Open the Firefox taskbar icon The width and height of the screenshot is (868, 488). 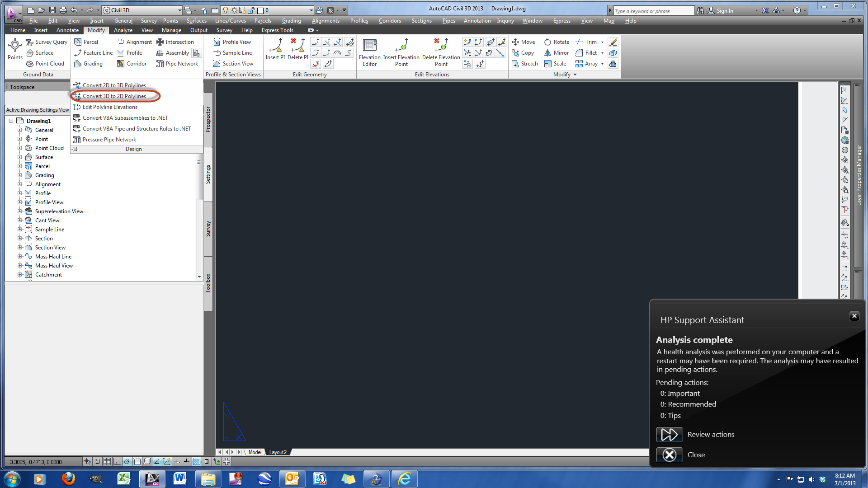point(68,479)
